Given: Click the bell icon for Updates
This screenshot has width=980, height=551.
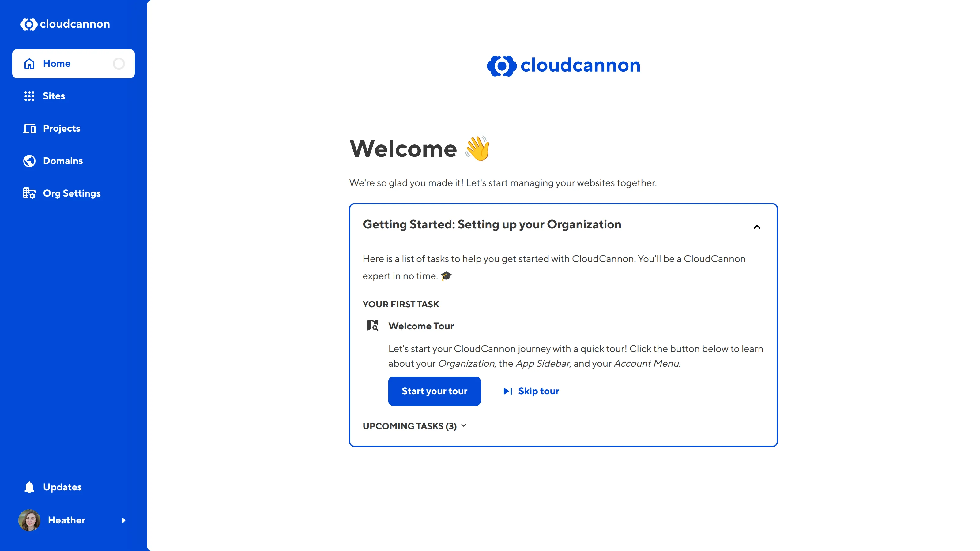Looking at the screenshot, I should (29, 487).
